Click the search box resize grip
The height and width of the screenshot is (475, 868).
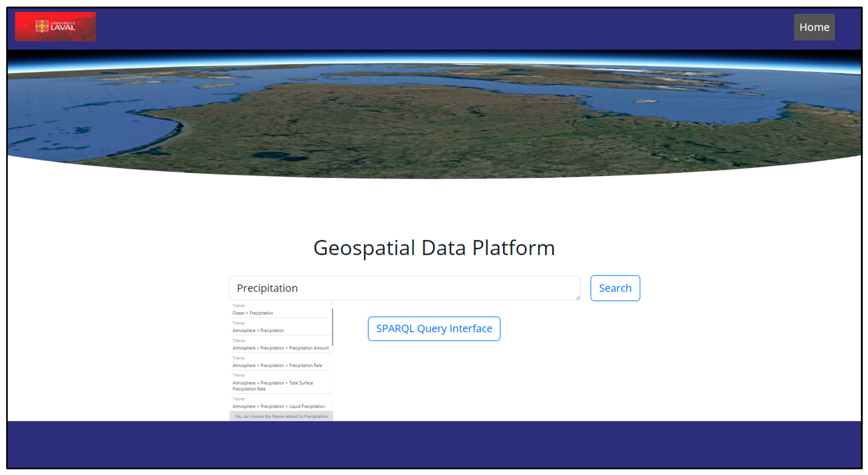pyautogui.click(x=577, y=298)
